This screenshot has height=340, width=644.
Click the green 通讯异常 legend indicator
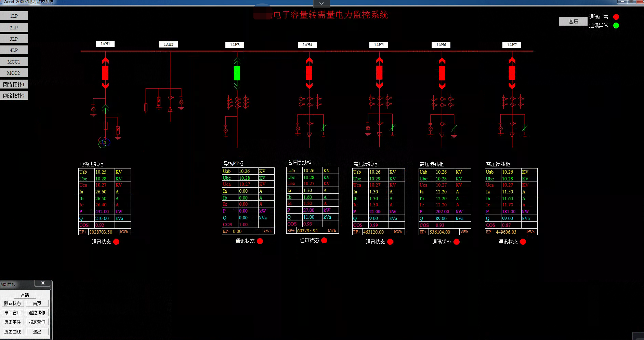(x=616, y=25)
